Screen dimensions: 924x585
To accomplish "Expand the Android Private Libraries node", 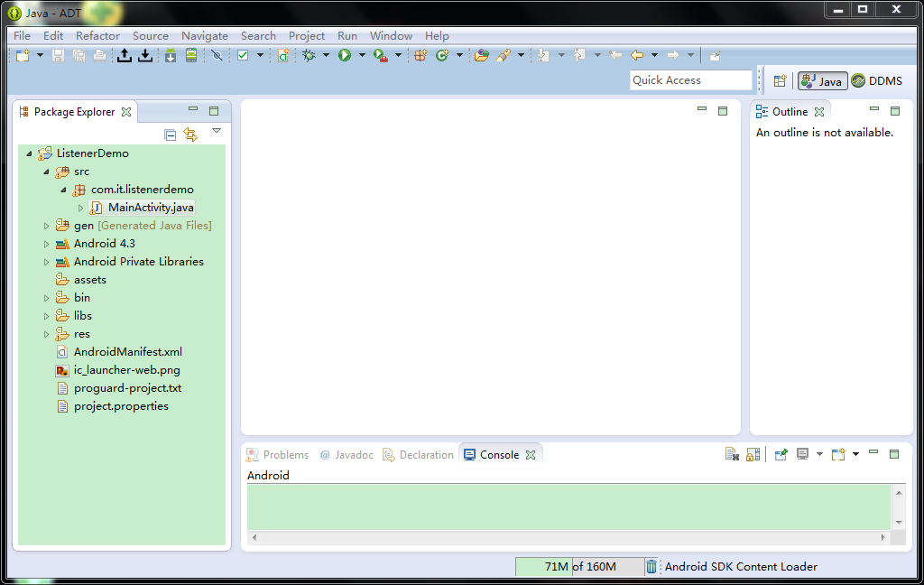I will pos(46,263).
